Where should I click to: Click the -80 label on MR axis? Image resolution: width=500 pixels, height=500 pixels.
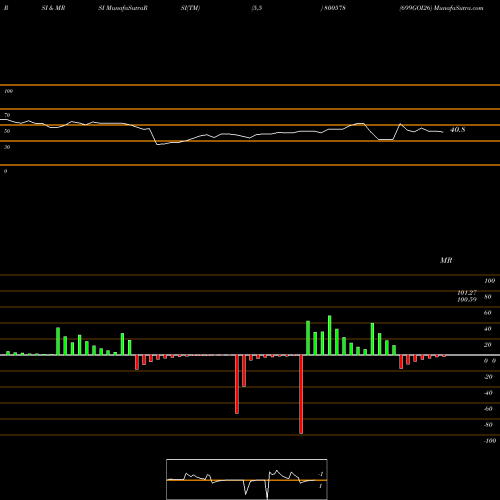click(488, 425)
